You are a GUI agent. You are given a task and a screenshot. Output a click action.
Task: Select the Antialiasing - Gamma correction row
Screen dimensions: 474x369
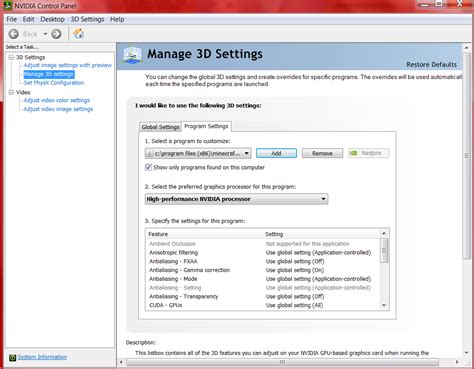tap(262, 270)
